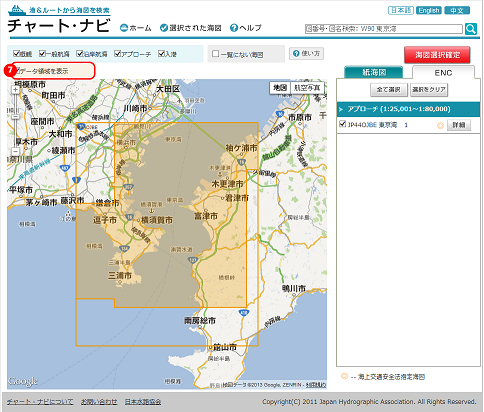The height and width of the screenshot is (412, 484).
Task: Toggle the 入港 checkbox
Action: 161,53
